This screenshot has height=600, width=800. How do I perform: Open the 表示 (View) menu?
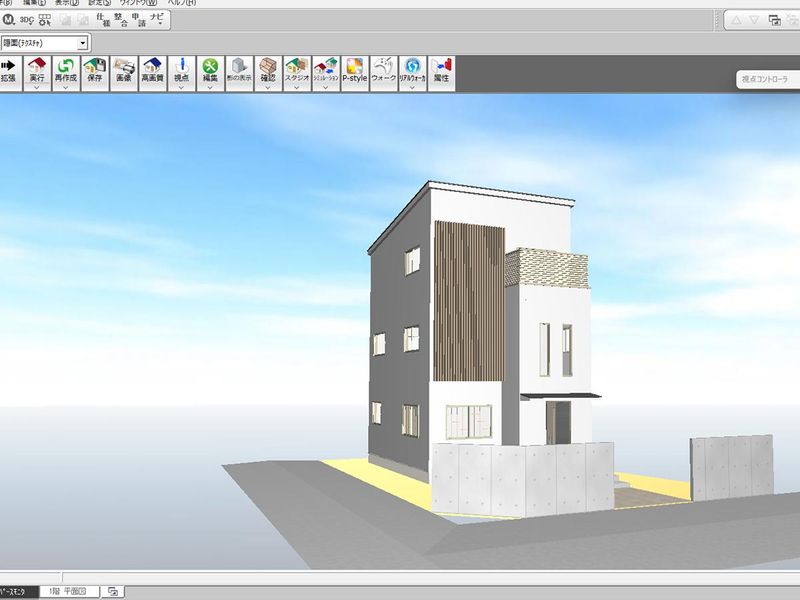[x=68, y=3]
